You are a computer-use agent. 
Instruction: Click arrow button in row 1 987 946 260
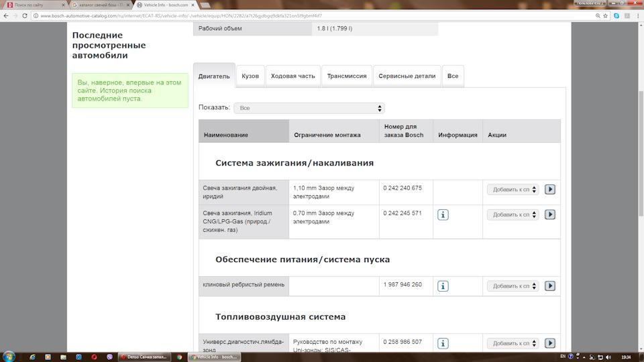click(x=550, y=286)
